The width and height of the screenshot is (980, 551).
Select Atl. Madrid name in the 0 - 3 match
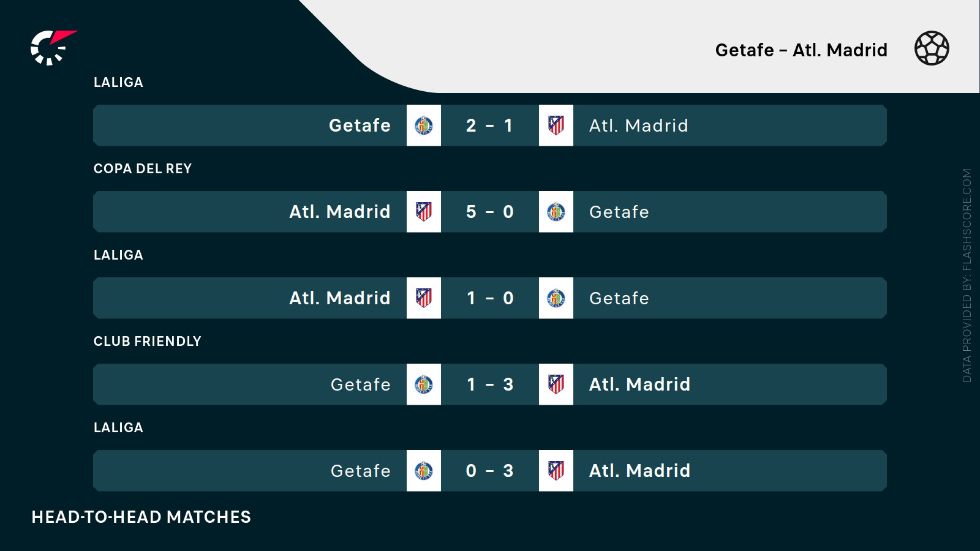[639, 471]
